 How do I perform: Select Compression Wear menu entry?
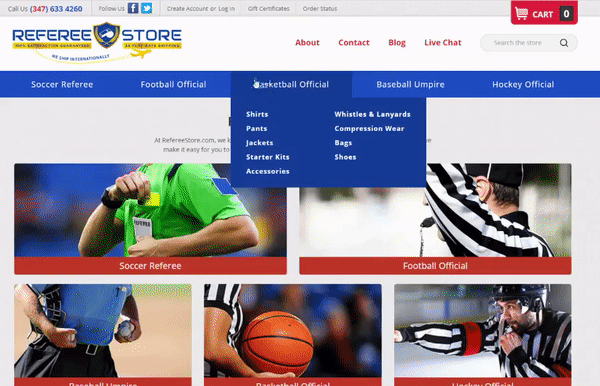coord(369,128)
